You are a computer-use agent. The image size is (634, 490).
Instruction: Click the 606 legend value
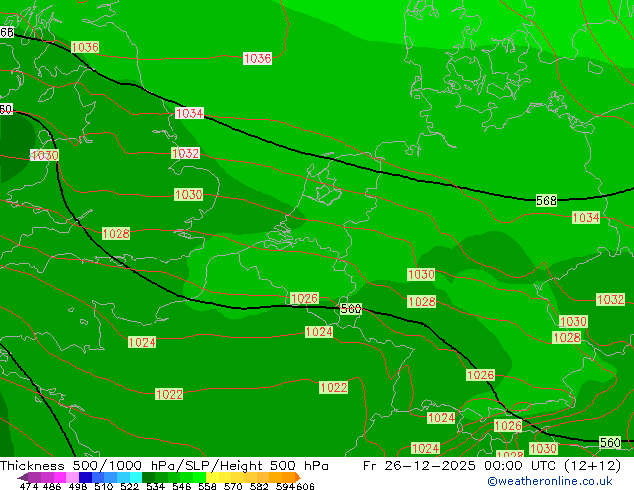point(305,486)
